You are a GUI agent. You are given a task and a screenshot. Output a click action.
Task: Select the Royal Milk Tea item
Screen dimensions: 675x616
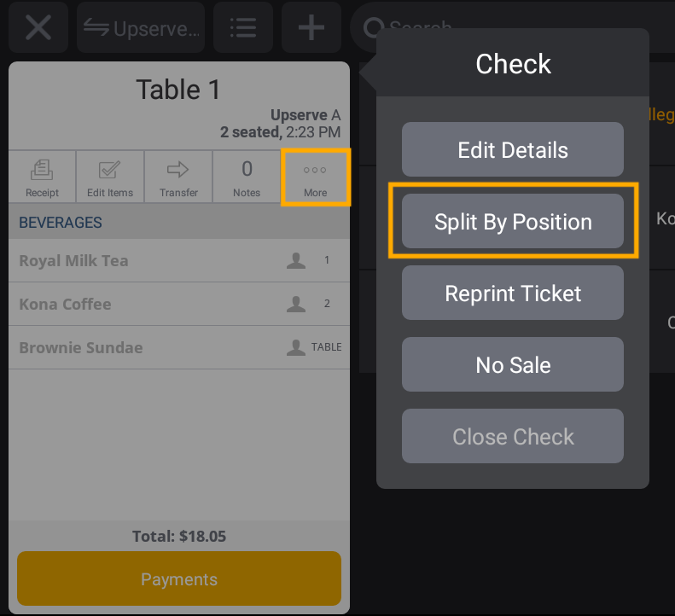coord(179,261)
